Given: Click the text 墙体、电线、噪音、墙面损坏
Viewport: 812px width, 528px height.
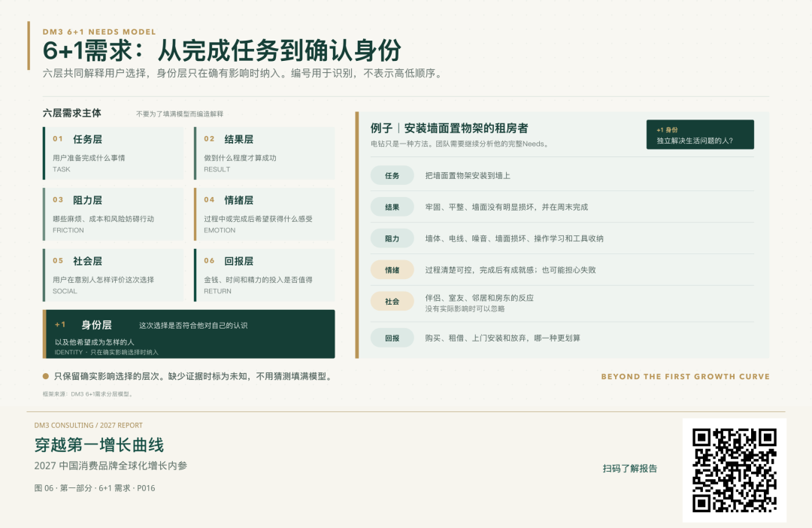Looking at the screenshot, I should click(x=475, y=238).
